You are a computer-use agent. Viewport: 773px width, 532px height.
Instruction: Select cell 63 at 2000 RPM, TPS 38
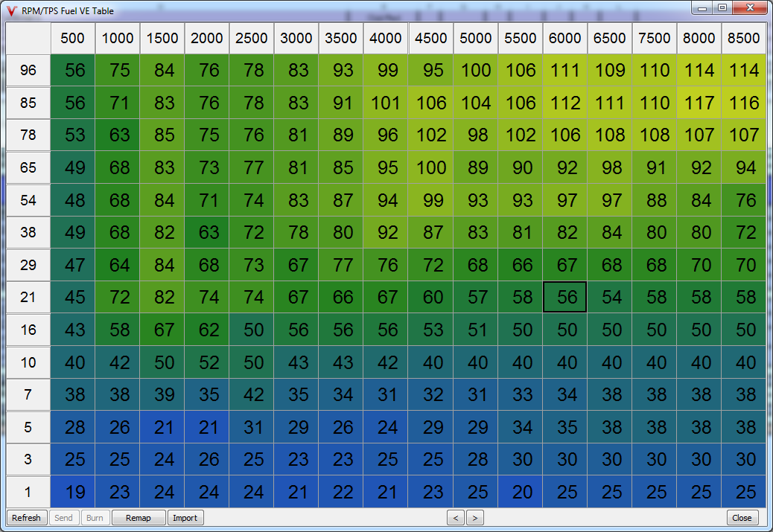pos(206,232)
